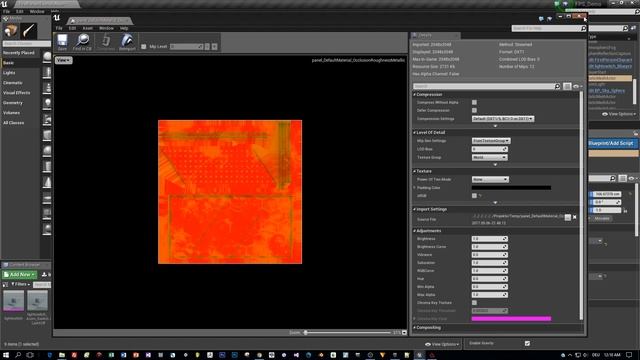The height and width of the screenshot is (360, 640).
Task: Open the Compression Settings dropdown
Action: tap(503, 119)
